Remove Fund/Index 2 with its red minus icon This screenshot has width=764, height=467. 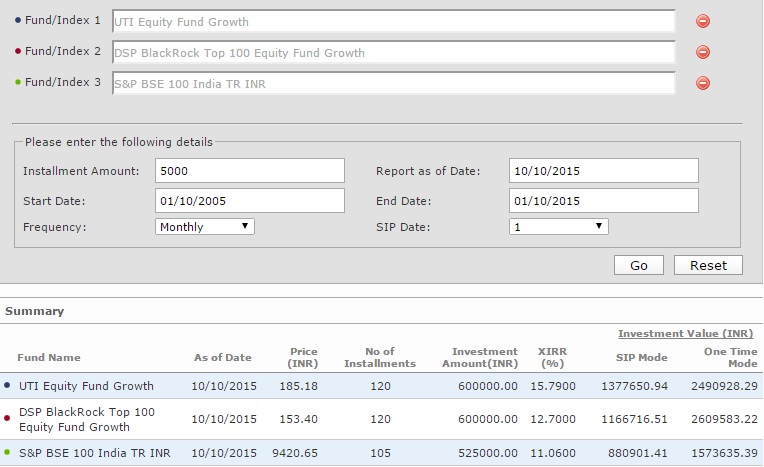click(x=703, y=52)
